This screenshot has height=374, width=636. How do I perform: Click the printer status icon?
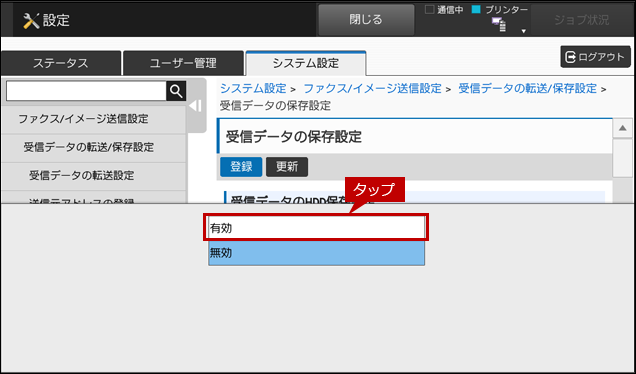click(499, 24)
